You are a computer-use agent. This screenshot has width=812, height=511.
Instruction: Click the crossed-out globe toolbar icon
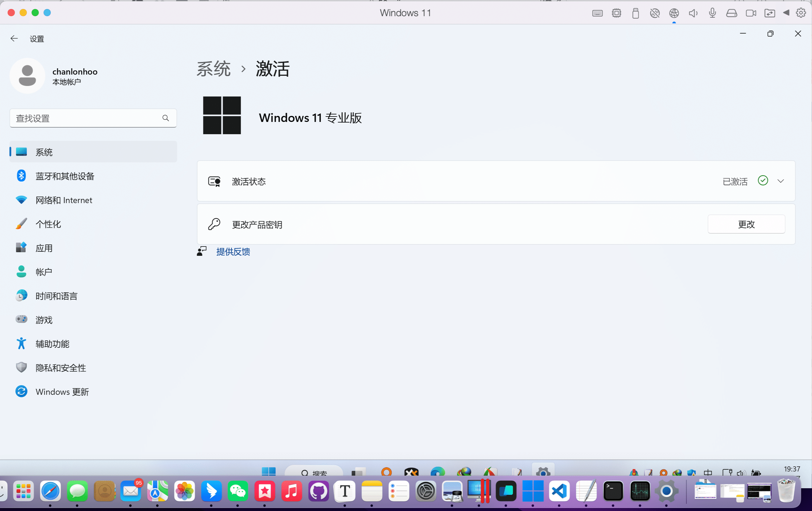click(x=655, y=13)
